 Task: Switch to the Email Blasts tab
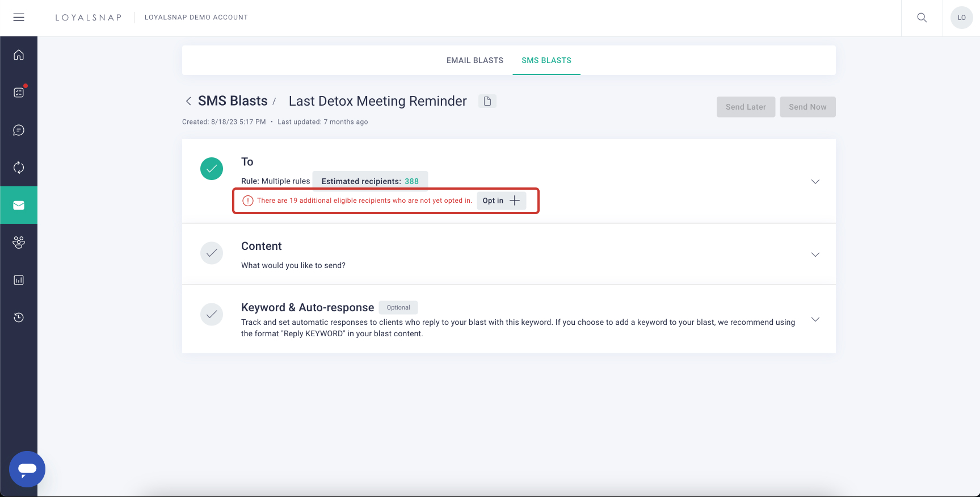point(474,60)
